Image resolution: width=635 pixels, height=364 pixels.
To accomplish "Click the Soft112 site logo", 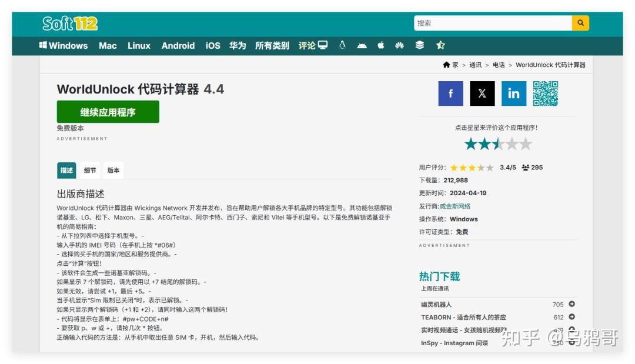I will pos(70,22).
